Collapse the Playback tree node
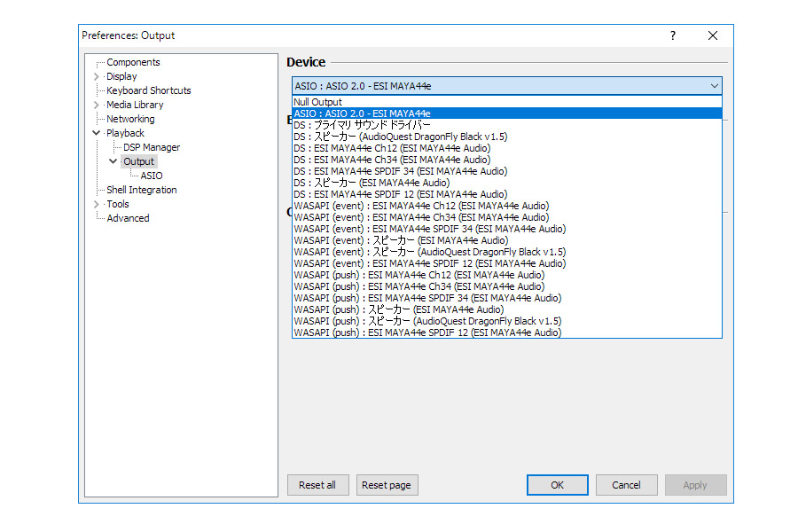The height and width of the screenshot is (532, 798). 96,133
